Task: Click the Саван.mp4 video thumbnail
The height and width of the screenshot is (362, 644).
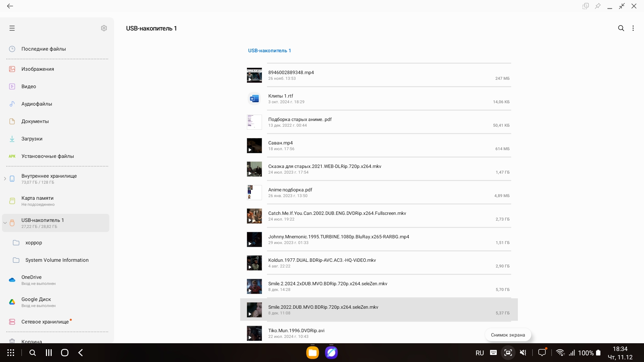Action: [254, 146]
